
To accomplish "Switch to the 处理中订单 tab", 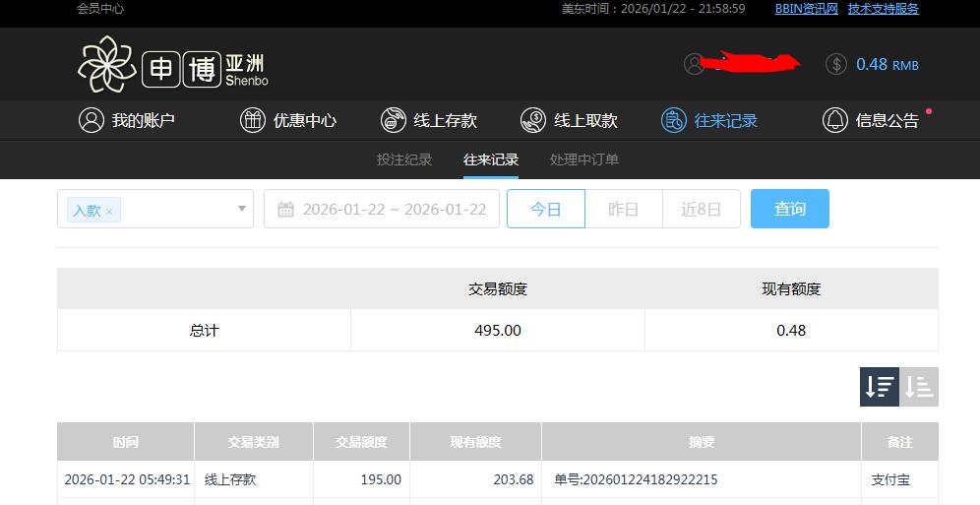I will pos(584,159).
